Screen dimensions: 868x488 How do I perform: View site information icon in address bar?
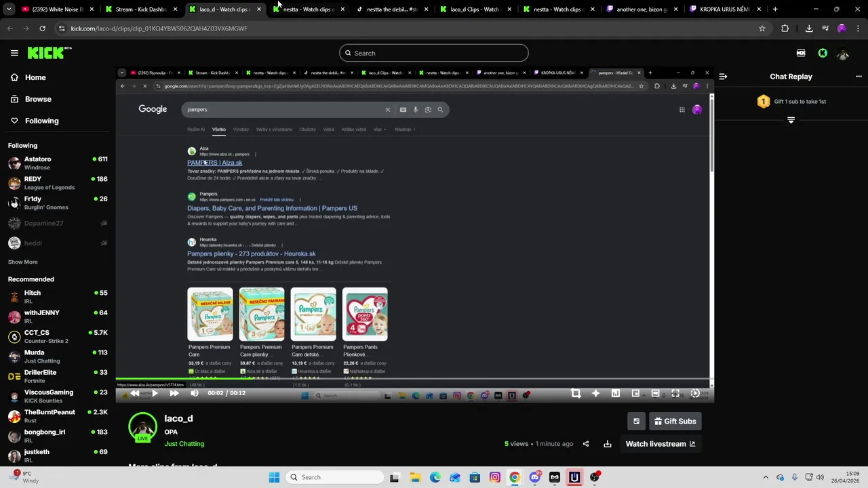[62, 28]
